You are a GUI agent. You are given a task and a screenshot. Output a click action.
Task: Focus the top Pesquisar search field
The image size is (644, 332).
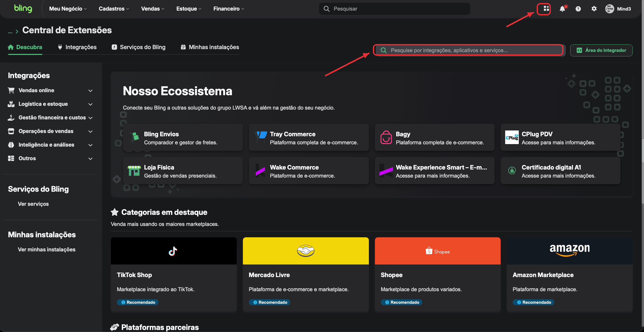(x=394, y=9)
